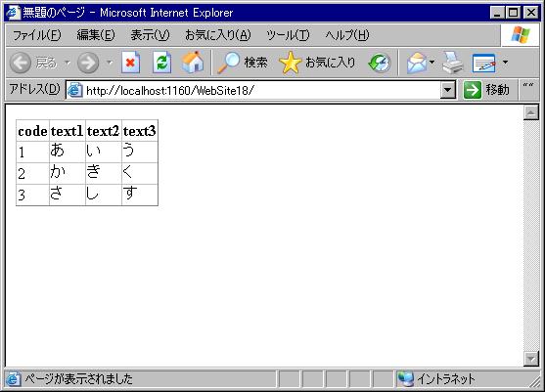Click the address field with localhost URL
The image size is (545, 392).
pos(253,90)
